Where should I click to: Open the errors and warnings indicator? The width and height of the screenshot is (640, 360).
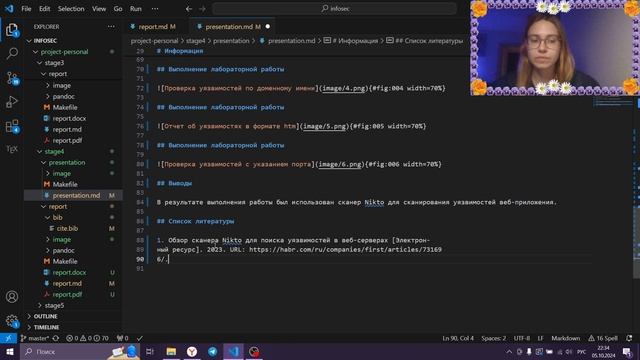coord(87,338)
